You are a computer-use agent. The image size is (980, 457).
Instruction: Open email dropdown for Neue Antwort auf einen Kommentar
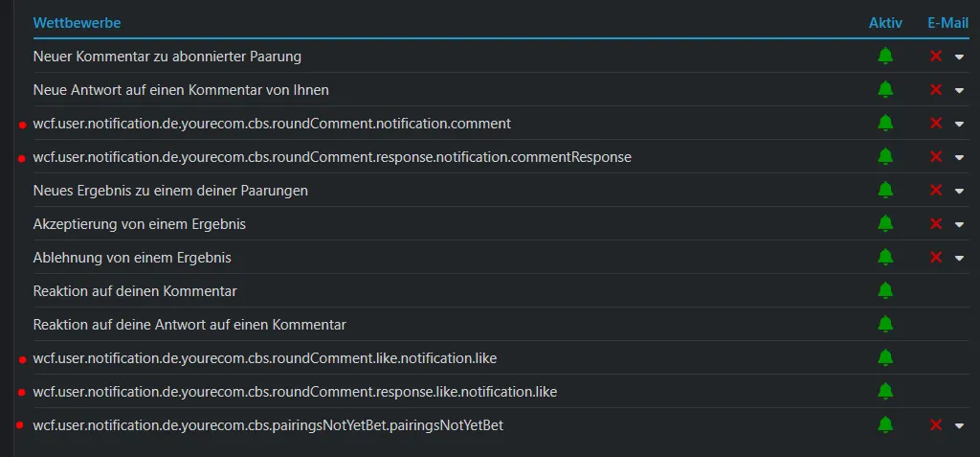click(x=959, y=91)
